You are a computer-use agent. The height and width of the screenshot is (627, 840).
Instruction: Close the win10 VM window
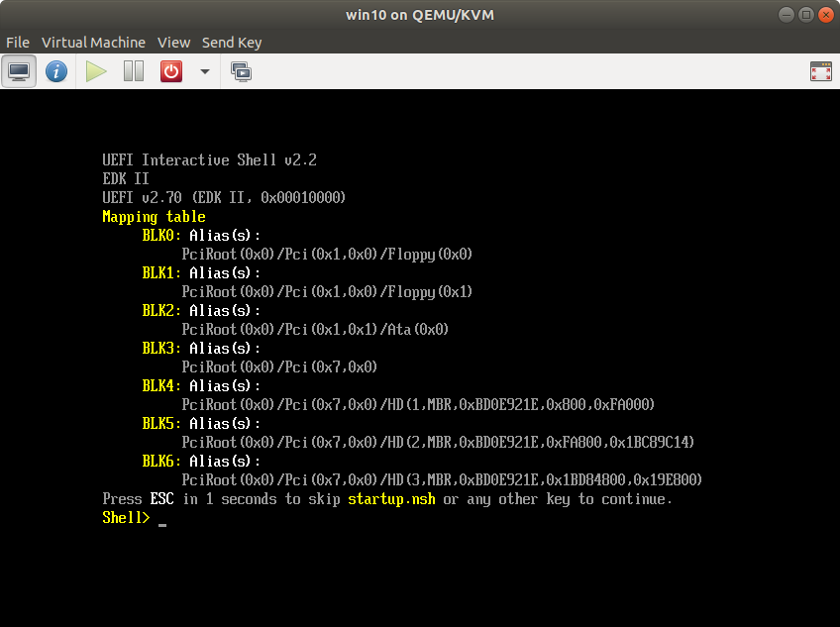coord(822,15)
